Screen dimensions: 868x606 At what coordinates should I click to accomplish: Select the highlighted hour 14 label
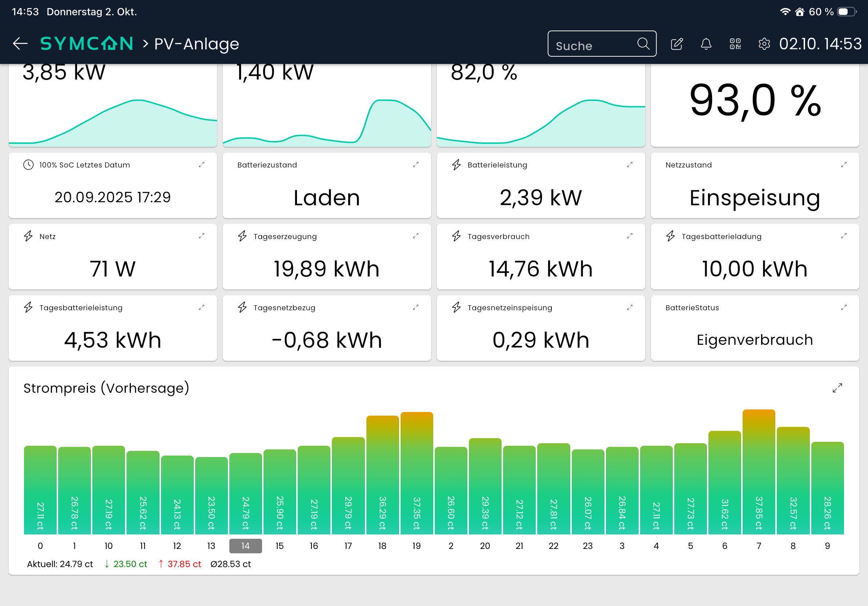click(x=245, y=546)
